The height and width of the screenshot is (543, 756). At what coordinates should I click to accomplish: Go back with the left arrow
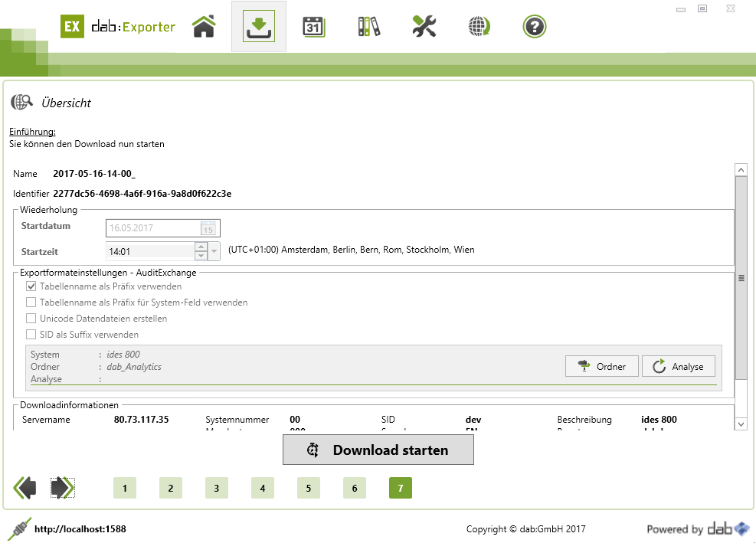tap(25, 488)
